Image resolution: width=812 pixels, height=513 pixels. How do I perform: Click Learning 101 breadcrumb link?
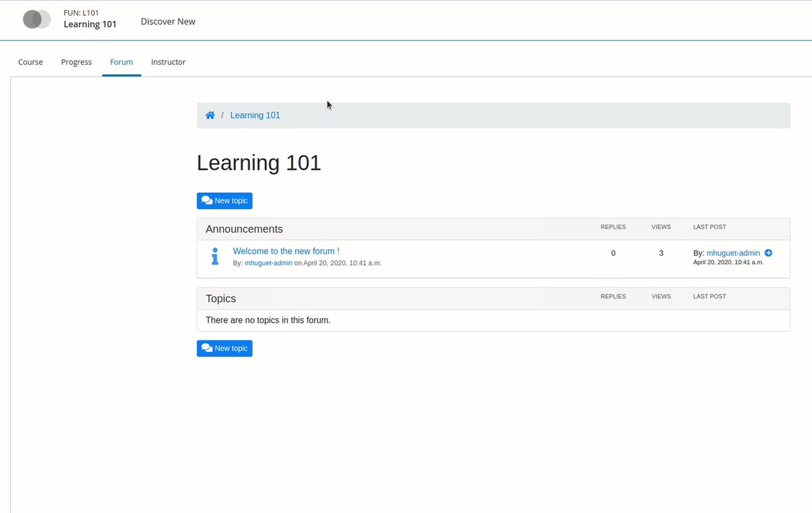click(x=255, y=115)
